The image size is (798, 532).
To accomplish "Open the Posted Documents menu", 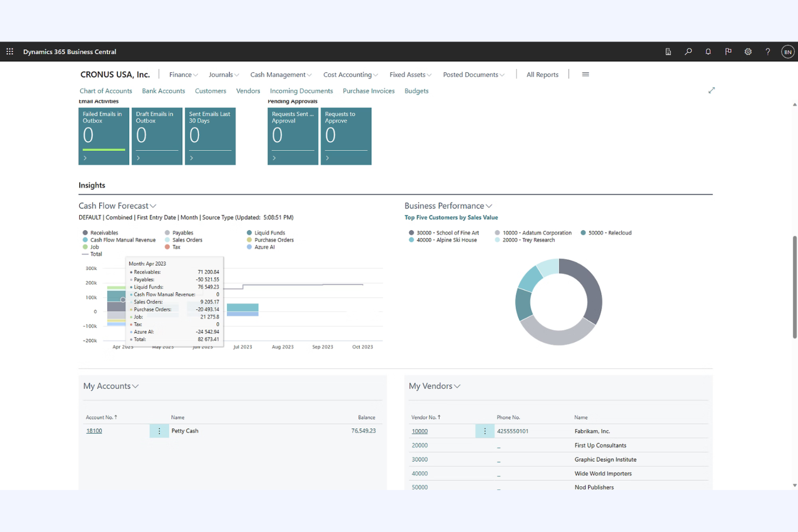I will (x=472, y=74).
